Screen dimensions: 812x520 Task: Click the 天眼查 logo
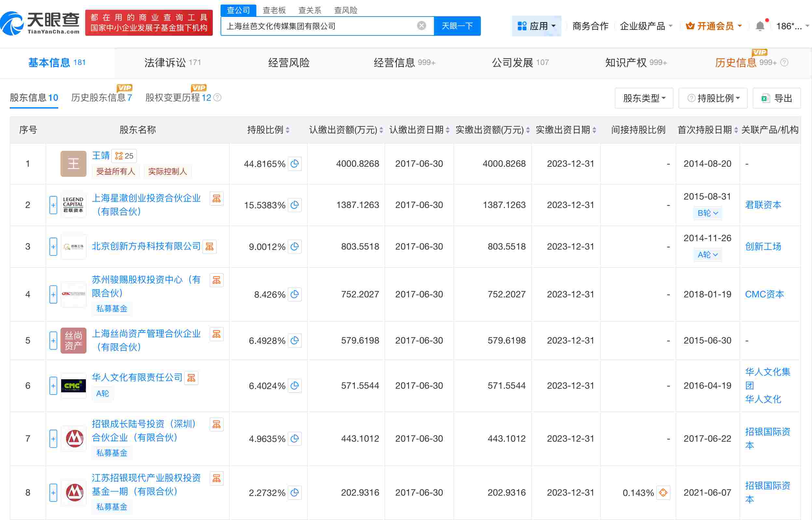click(x=41, y=23)
